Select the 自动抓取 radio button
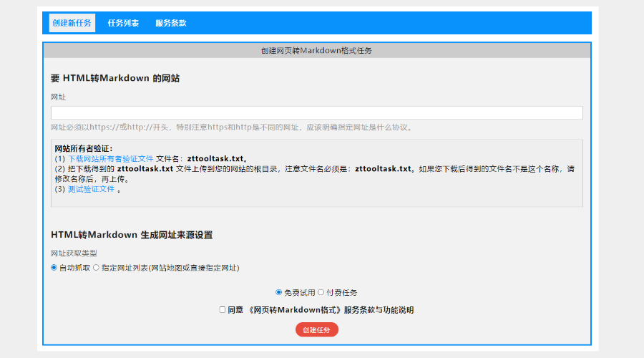This screenshot has height=358, width=644. tap(54, 268)
